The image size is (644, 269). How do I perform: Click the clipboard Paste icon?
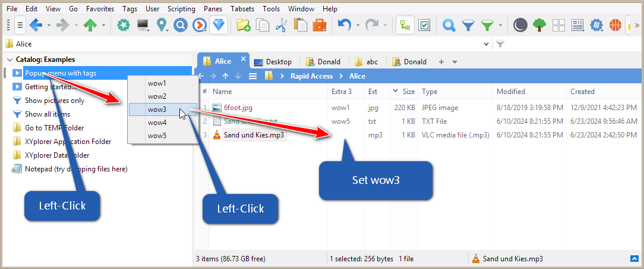(x=300, y=26)
